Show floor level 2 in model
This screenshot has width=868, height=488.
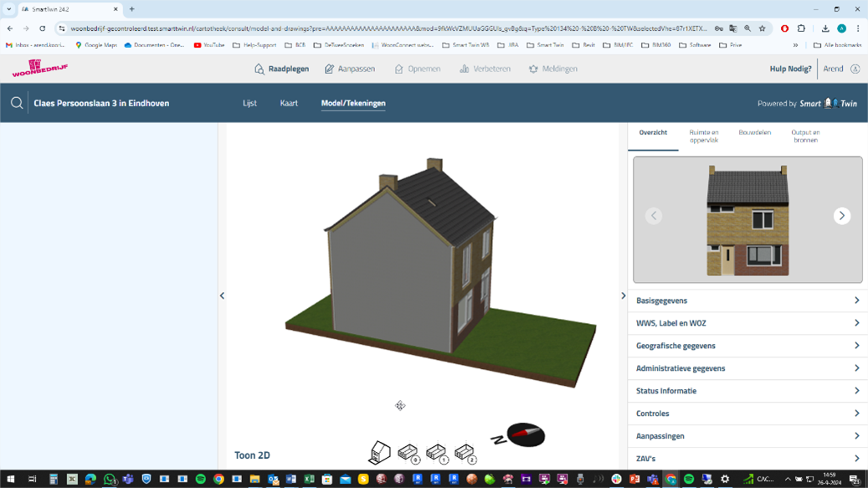(465, 453)
